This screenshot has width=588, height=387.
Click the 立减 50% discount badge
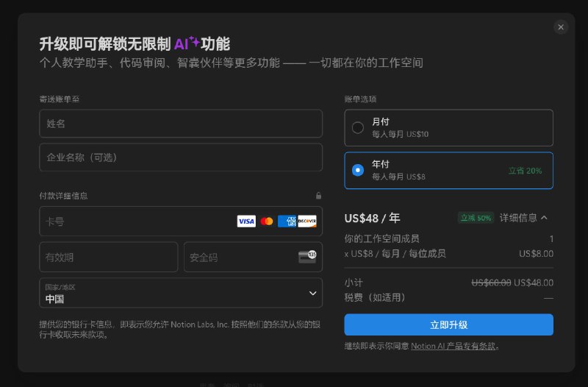click(x=476, y=218)
